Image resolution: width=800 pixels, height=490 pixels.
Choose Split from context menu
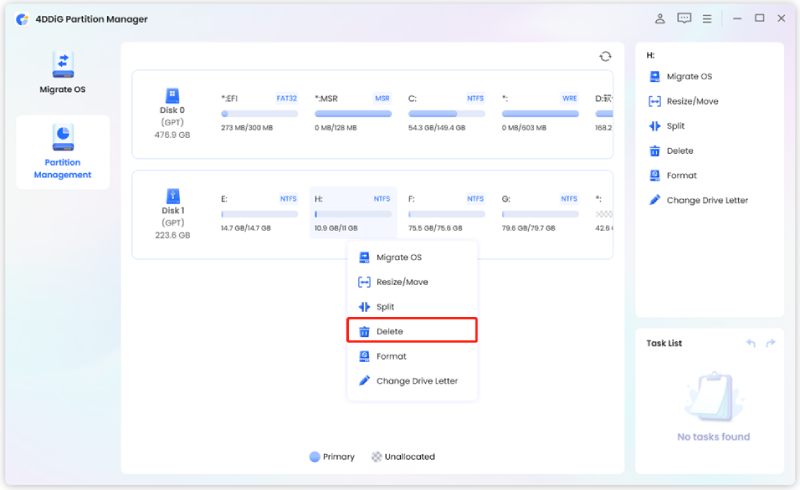(412, 307)
